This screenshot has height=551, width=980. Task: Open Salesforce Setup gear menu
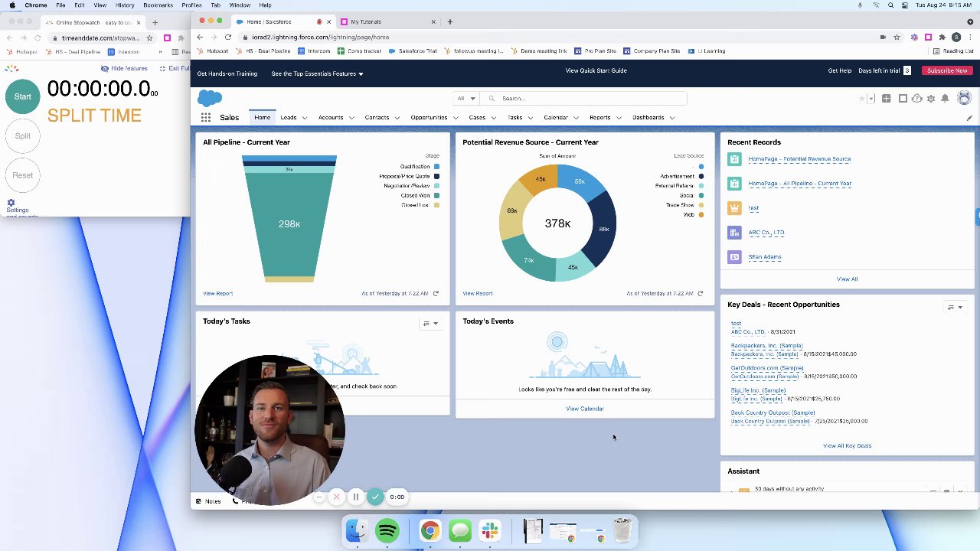click(x=931, y=99)
